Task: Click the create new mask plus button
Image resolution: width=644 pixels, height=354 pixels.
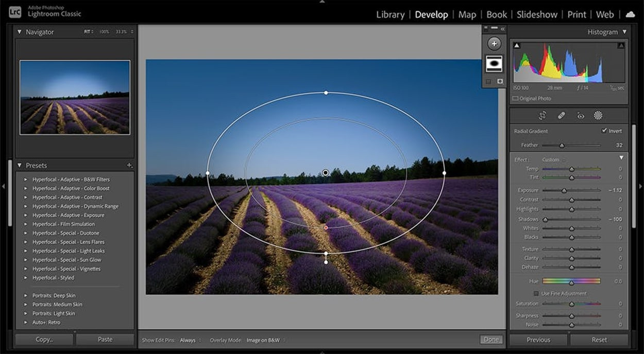Action: pos(494,44)
